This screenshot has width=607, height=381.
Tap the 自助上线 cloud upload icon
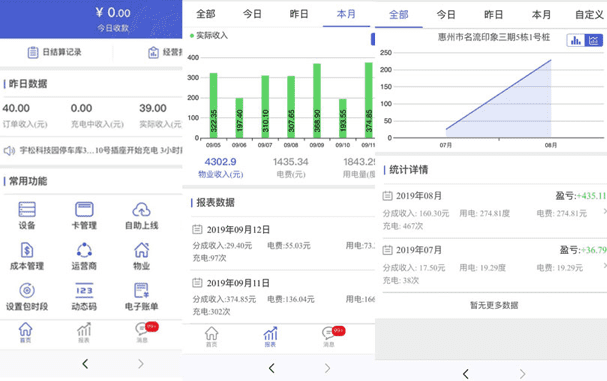pyautogui.click(x=141, y=209)
